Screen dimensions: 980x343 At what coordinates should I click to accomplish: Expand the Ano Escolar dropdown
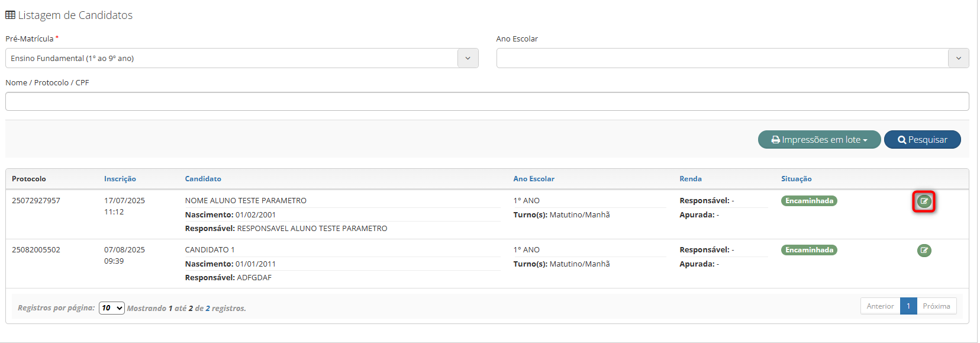(958, 58)
